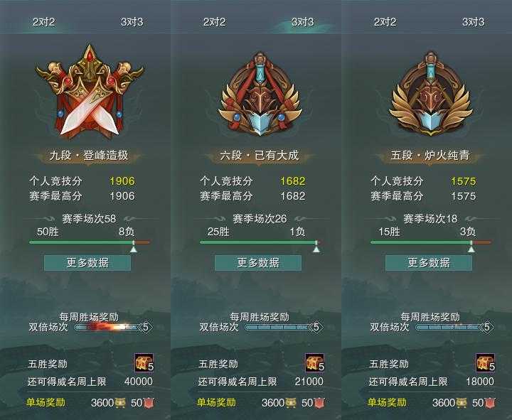Click the red badge icon beside 50 in right panel

[490, 403]
